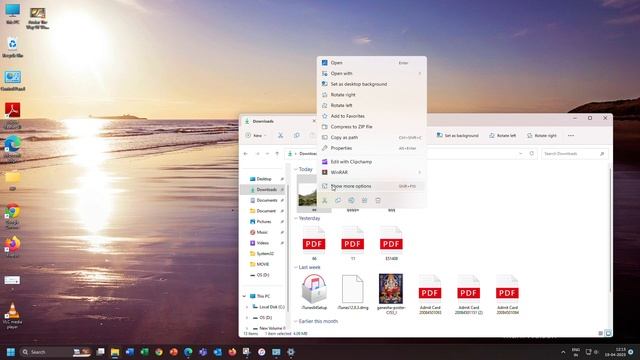Viewport: 640px width, 360px height.
Task: Open Microsoft Teams from the taskbar
Action: (x=203, y=352)
